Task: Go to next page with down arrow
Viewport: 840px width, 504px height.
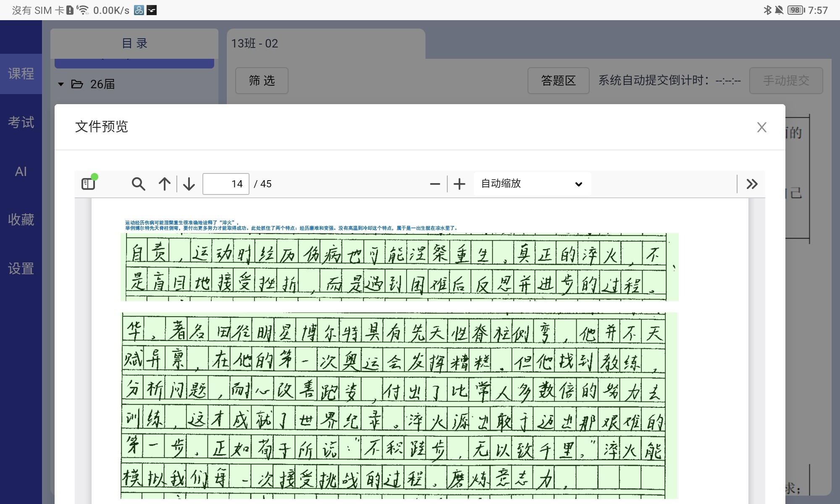Action: (189, 184)
